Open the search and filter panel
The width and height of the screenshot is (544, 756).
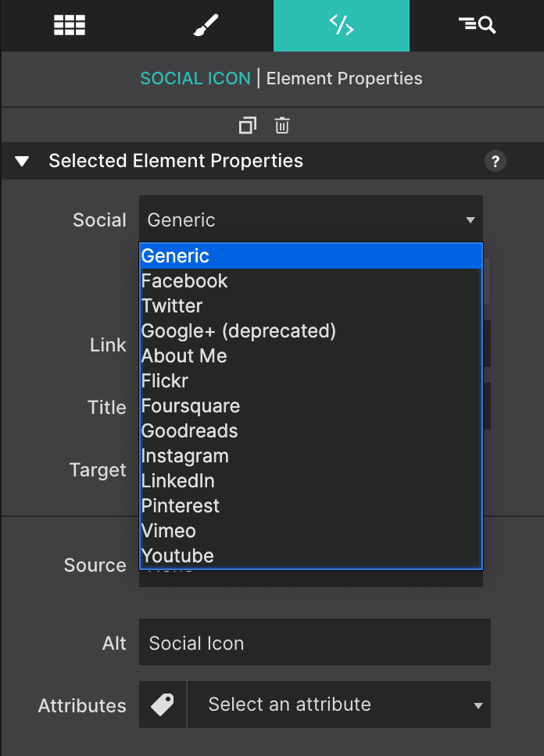(477, 25)
